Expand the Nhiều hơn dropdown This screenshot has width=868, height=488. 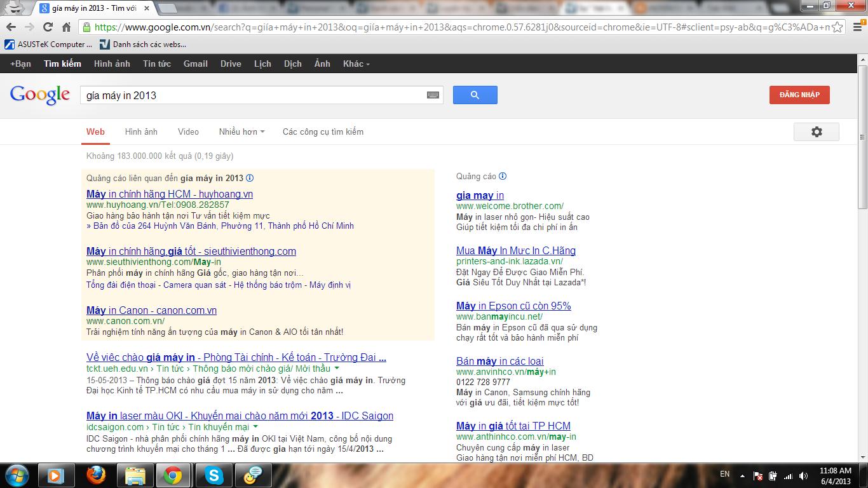(x=241, y=132)
